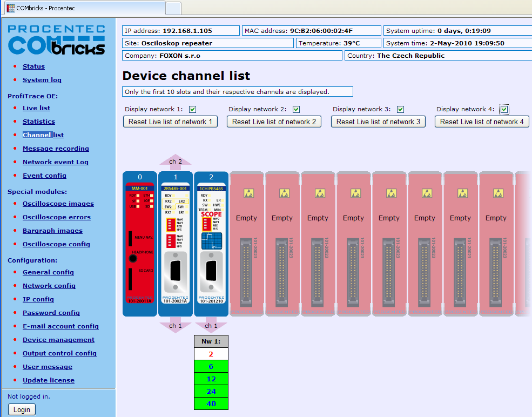Select the 1CH PBS485 scope module in slot 2
Viewport: 532px width, 417px height.
tap(211, 244)
